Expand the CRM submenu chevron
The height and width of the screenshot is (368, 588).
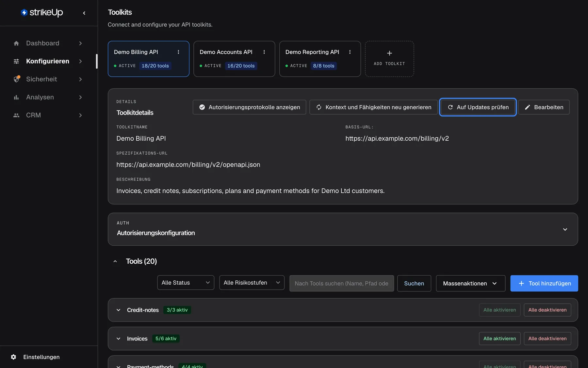(x=80, y=115)
